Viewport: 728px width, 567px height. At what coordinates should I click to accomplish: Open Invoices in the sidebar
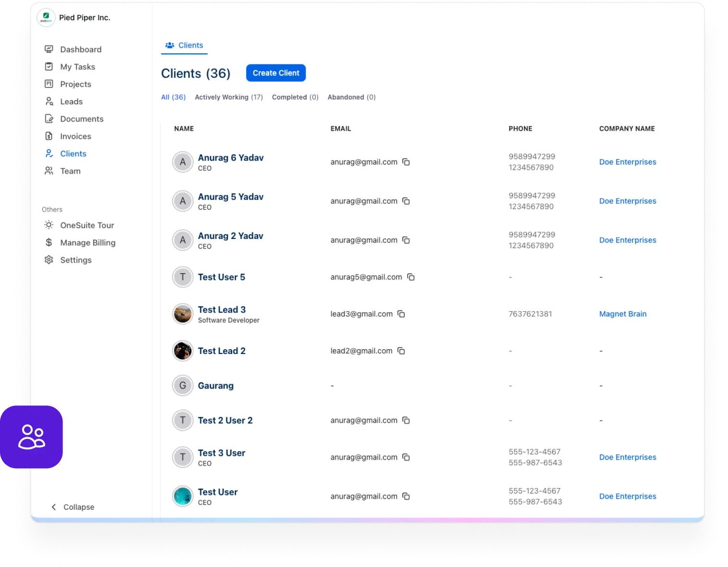(75, 136)
